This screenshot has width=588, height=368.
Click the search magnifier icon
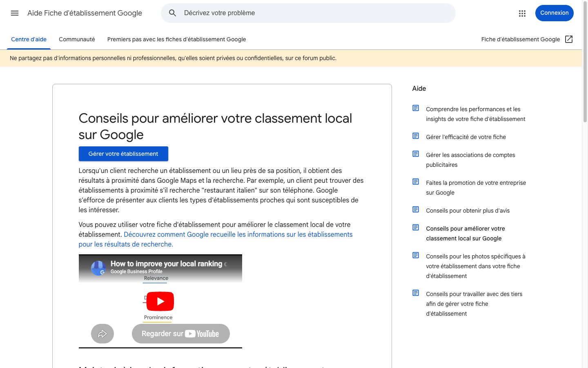(173, 13)
